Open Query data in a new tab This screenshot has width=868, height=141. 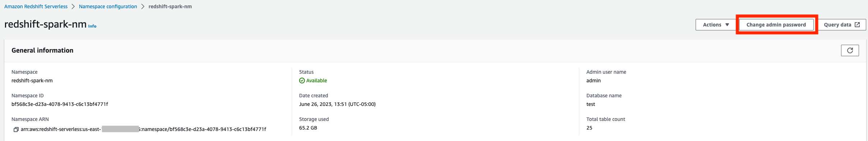coord(842,25)
